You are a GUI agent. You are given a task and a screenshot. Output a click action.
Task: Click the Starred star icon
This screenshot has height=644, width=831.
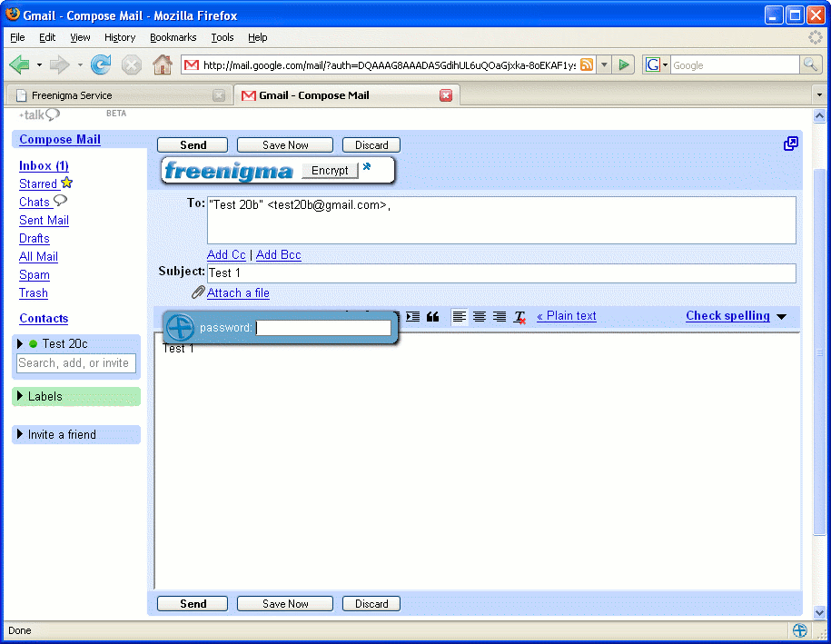[67, 183]
